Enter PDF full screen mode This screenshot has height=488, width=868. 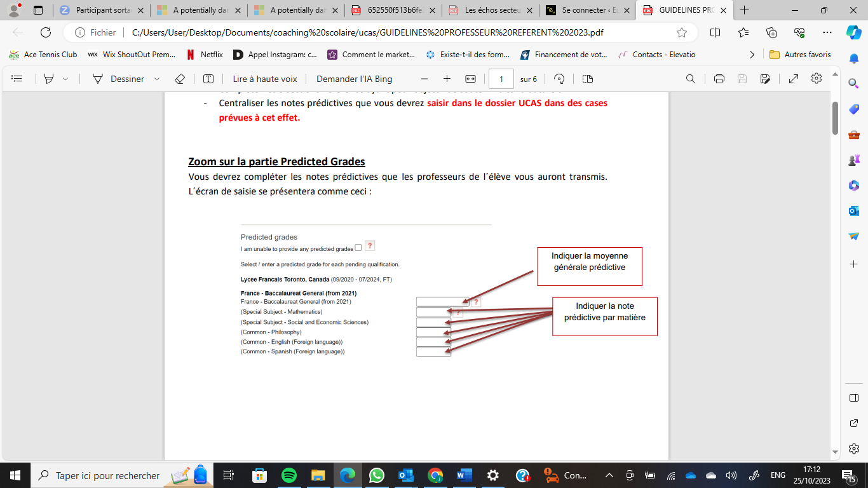[794, 79]
